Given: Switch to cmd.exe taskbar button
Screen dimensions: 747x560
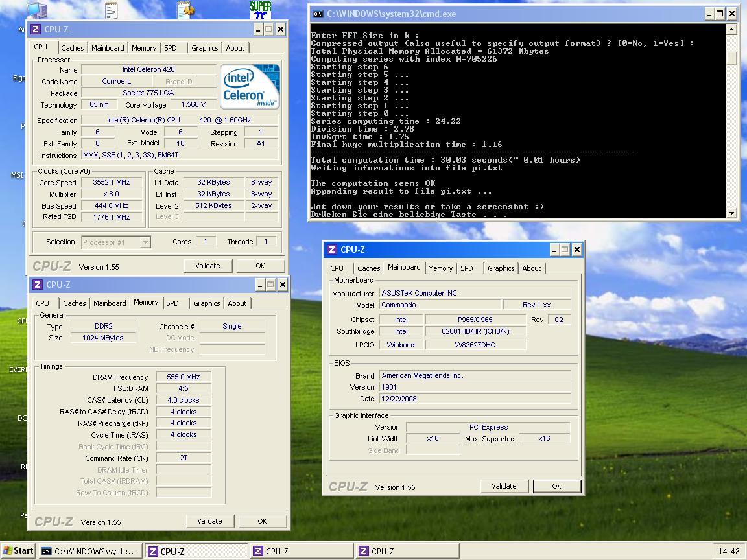Looking at the screenshot, I should (x=91, y=552).
